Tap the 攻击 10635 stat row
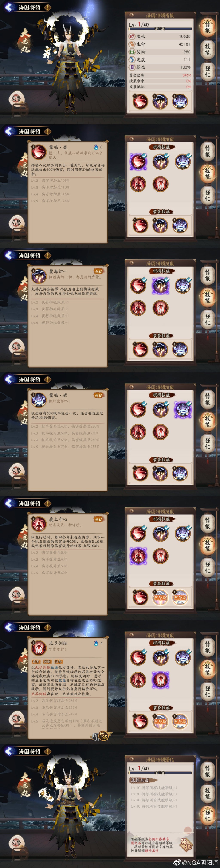 (160, 36)
